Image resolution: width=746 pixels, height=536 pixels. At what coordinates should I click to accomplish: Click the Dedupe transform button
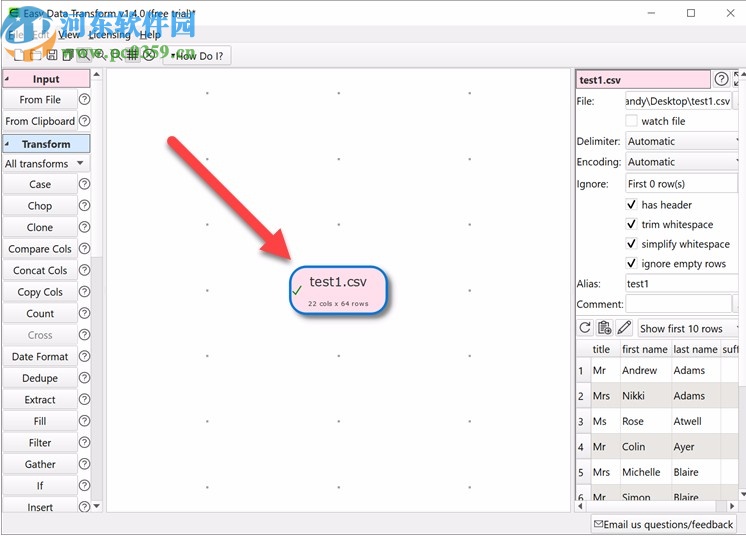(40, 378)
